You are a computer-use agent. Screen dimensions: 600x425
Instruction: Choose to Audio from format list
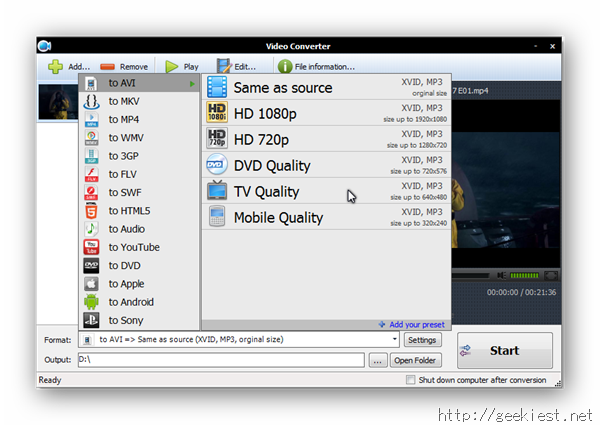point(126,229)
